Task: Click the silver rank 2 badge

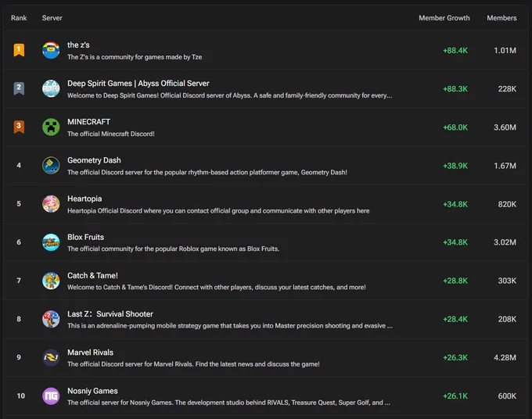Action: click(19, 88)
